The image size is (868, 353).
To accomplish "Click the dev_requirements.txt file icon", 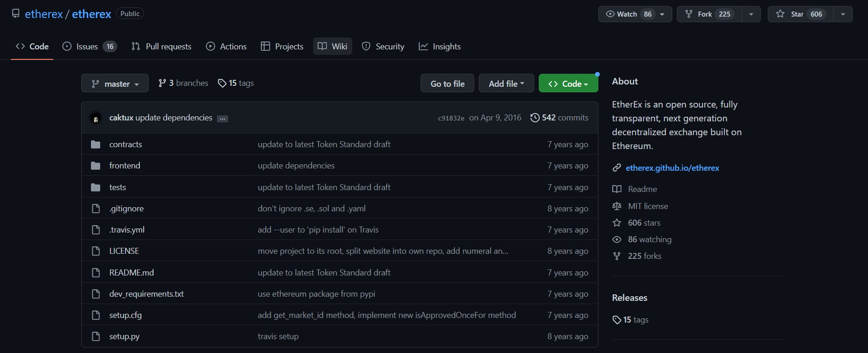I will point(96,294).
